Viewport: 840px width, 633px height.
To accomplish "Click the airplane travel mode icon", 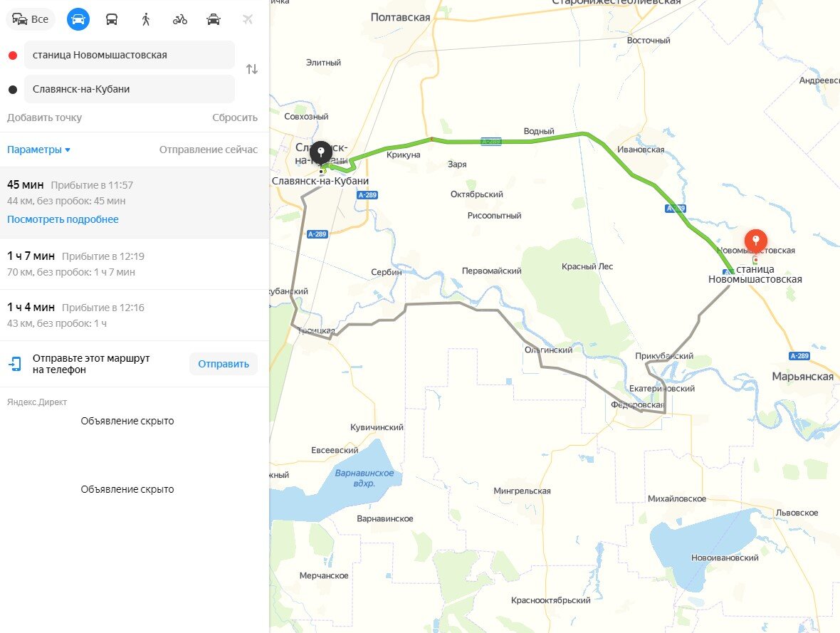I will [x=246, y=19].
